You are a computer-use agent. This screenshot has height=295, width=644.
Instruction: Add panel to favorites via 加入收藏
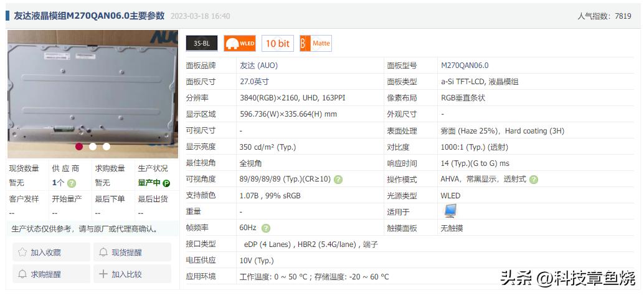click(51, 252)
